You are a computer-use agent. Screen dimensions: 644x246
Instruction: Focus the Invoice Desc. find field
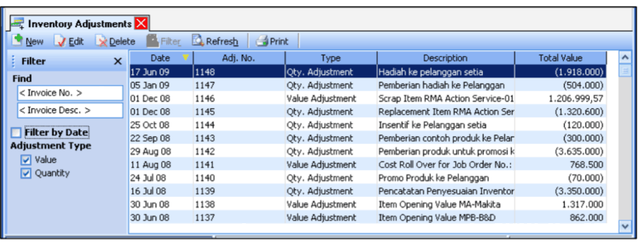tap(70, 111)
